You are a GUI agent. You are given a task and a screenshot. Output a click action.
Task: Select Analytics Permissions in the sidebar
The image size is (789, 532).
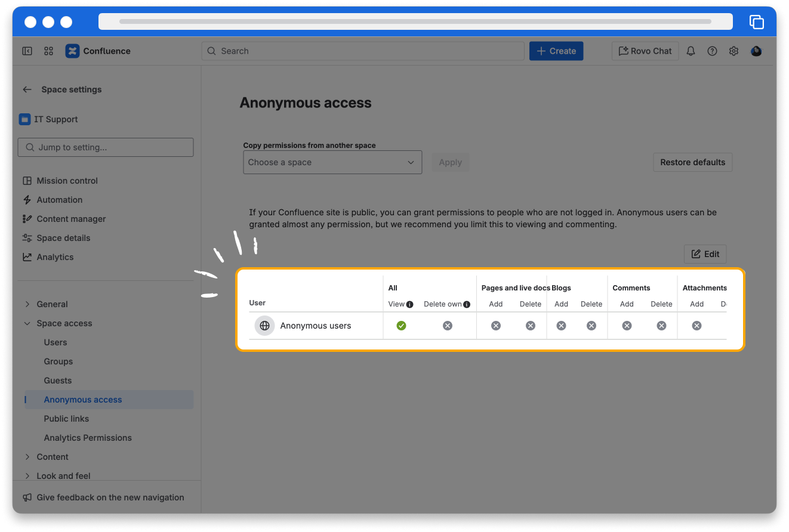click(x=88, y=438)
